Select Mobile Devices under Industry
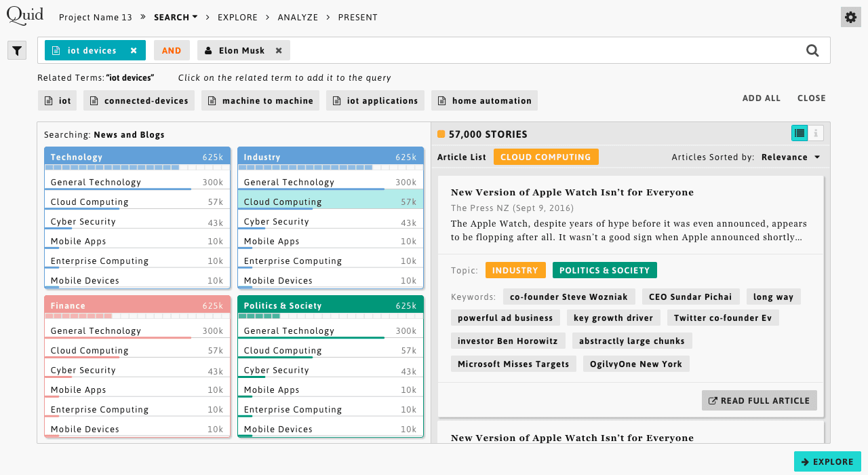 click(330, 280)
